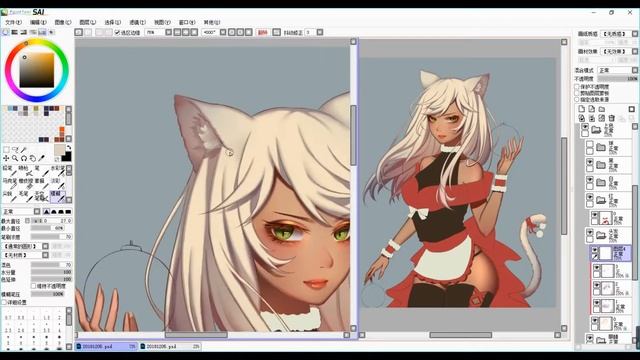Select the 图层4 layer thumbnail

click(x=606, y=253)
